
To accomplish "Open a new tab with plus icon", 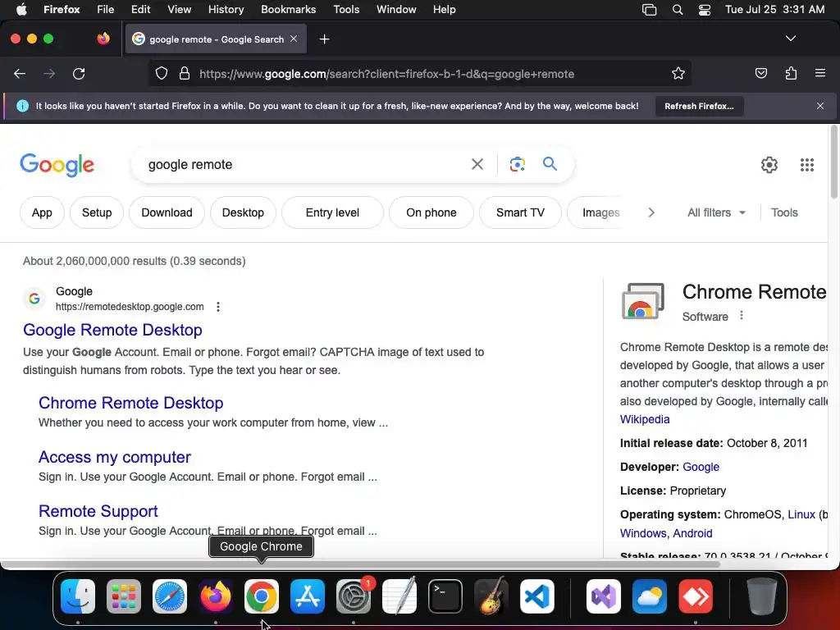I will click(324, 39).
